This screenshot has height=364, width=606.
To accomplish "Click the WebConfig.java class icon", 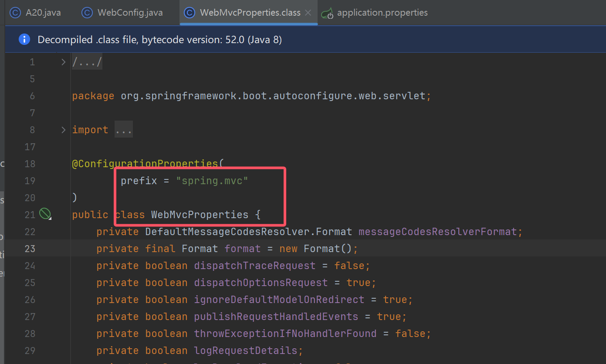I will 87,13.
